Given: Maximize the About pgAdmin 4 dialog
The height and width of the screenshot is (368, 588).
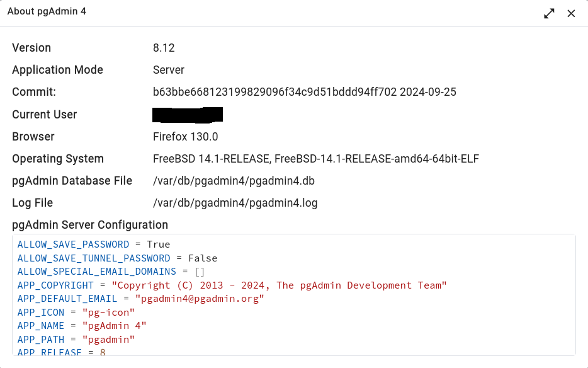Looking at the screenshot, I should click(550, 13).
